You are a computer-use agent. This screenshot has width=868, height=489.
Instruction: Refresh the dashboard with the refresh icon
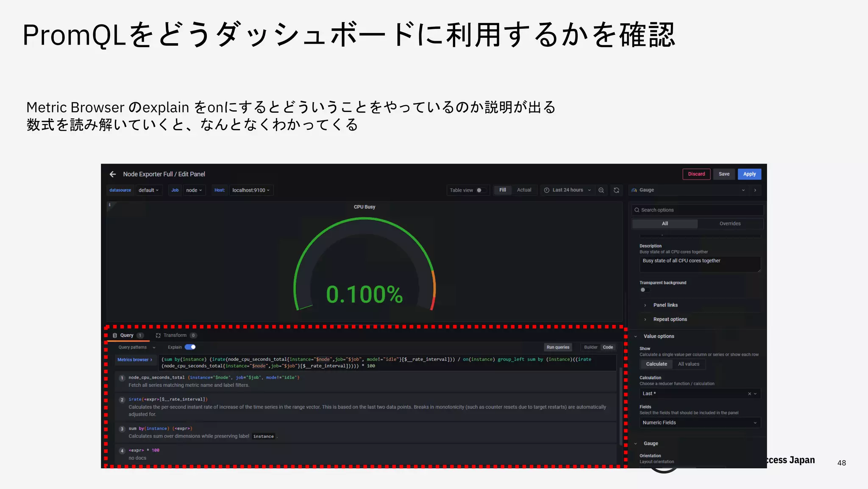point(617,190)
